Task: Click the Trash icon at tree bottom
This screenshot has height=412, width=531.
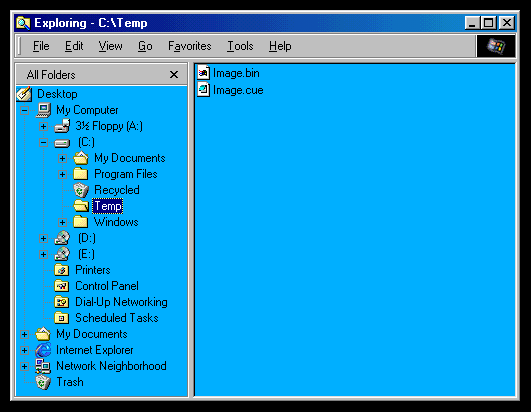Action: [43, 382]
